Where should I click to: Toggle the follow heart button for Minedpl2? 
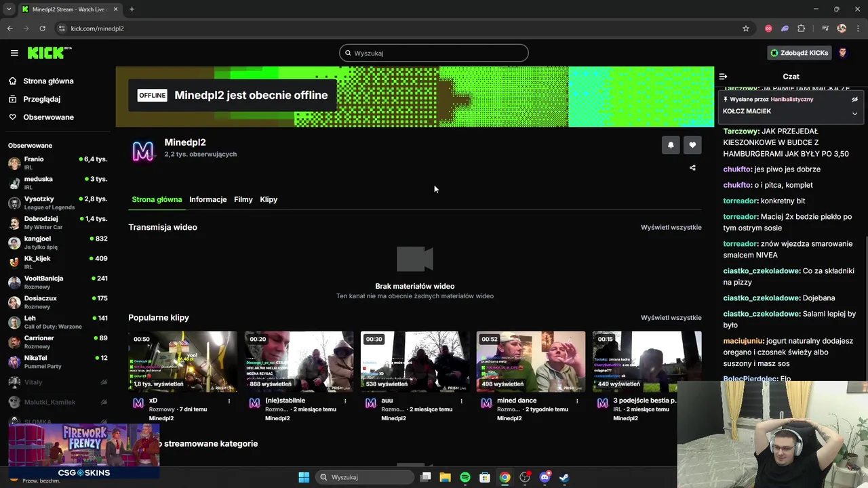click(x=692, y=145)
